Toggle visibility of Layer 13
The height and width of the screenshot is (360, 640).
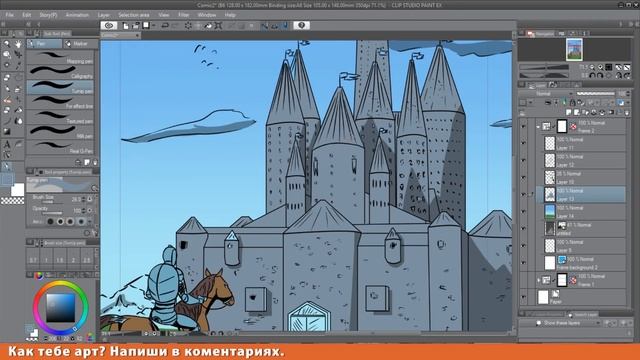[524, 195]
